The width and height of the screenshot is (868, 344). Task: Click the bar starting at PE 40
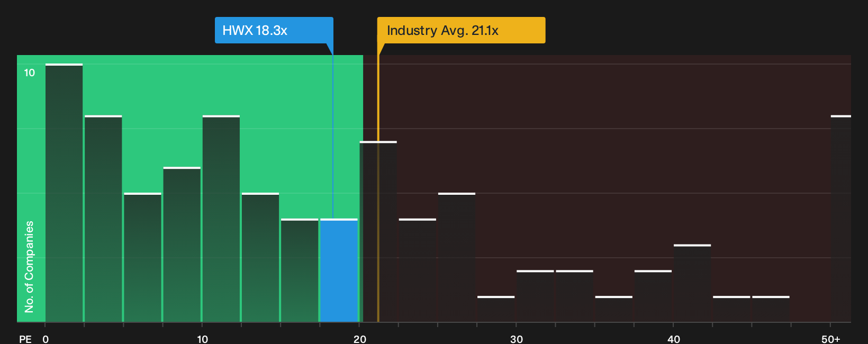coord(692,284)
